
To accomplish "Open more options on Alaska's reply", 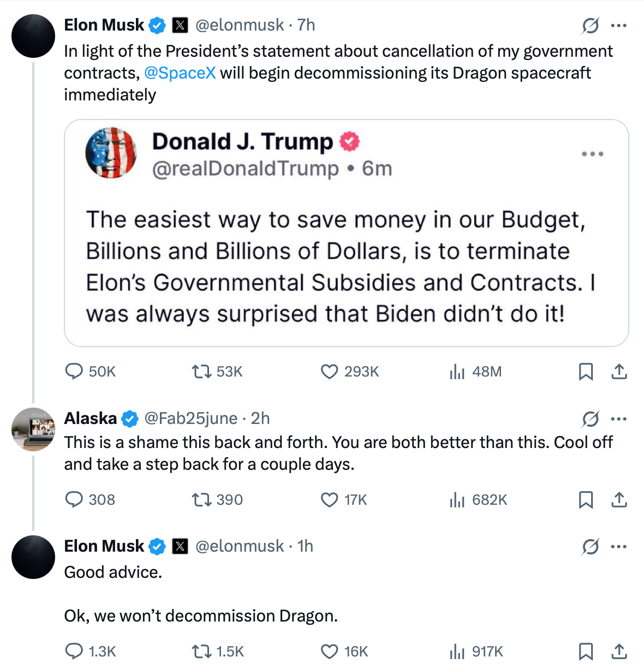I will pyautogui.click(x=619, y=419).
